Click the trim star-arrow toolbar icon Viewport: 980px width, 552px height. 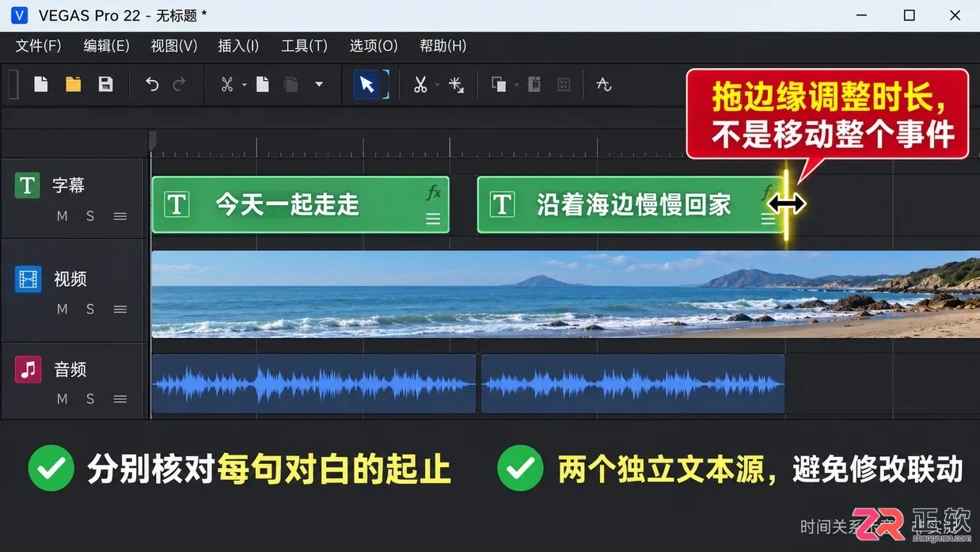point(456,85)
